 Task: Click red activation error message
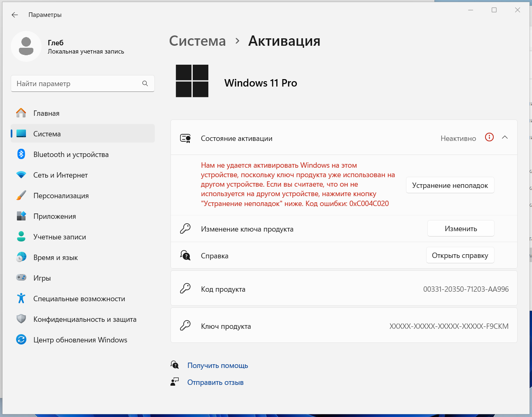(298, 184)
